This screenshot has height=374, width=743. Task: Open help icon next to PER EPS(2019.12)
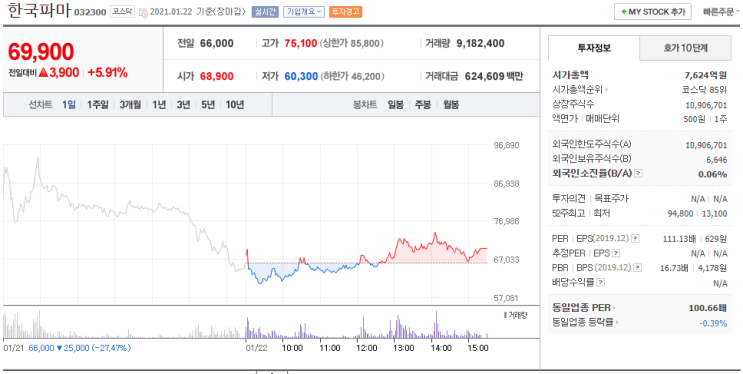635,238
